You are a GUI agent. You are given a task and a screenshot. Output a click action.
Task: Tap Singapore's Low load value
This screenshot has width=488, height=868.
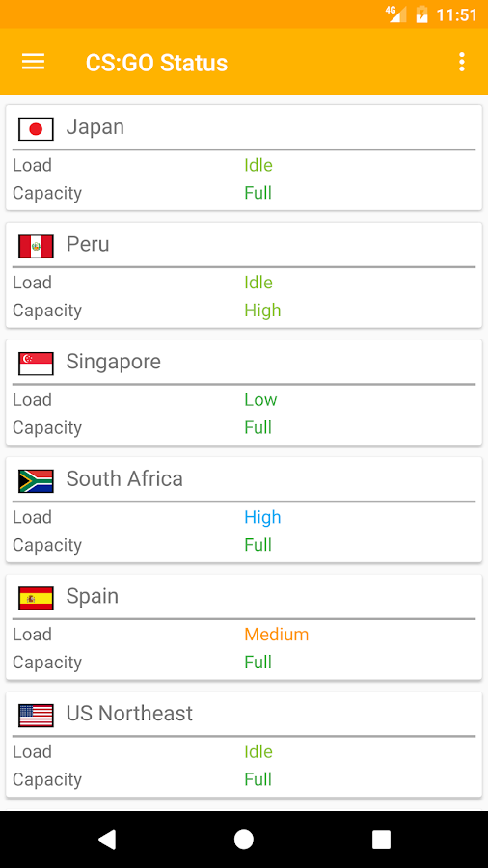260,399
